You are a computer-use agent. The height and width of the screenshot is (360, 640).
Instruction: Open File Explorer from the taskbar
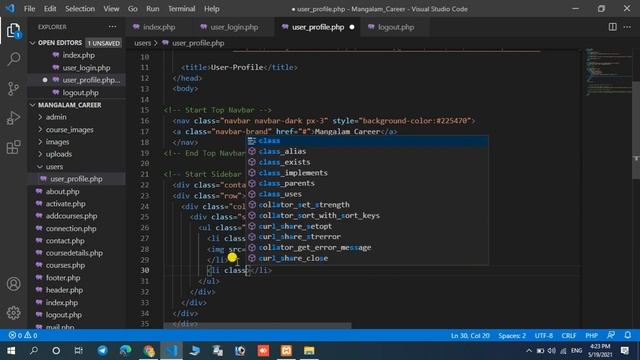pos(309,351)
